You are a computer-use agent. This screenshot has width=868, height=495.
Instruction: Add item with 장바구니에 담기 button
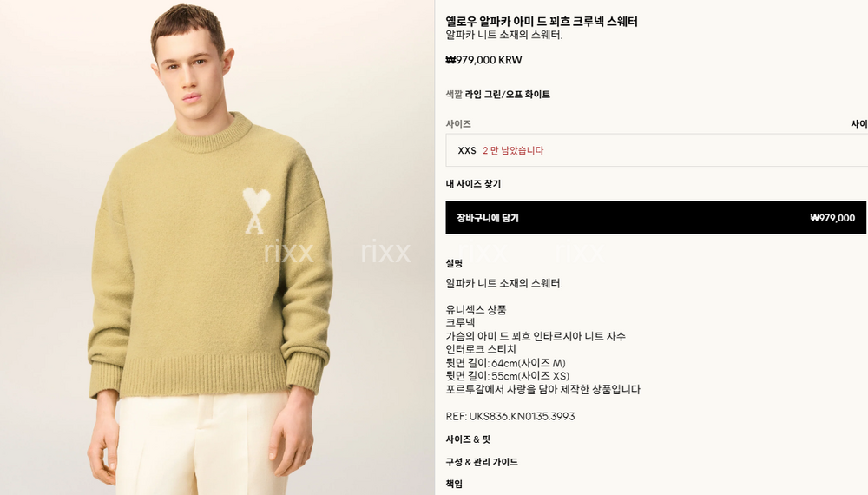pos(656,218)
